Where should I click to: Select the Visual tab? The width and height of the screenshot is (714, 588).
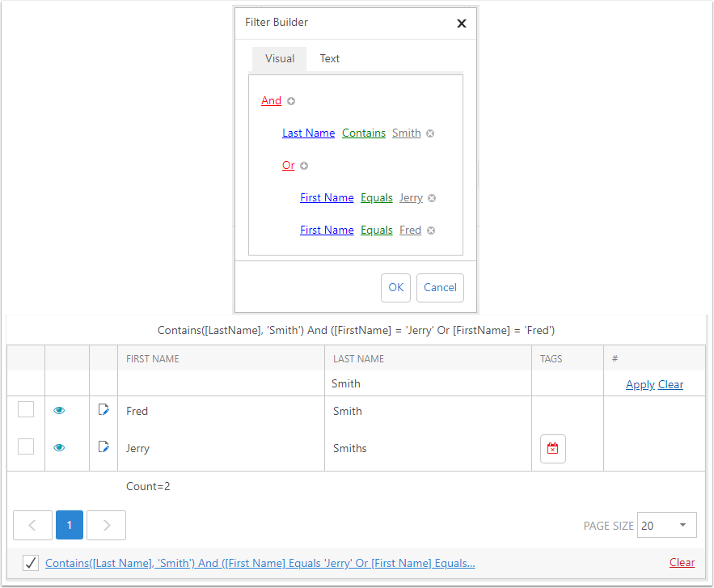(x=280, y=59)
